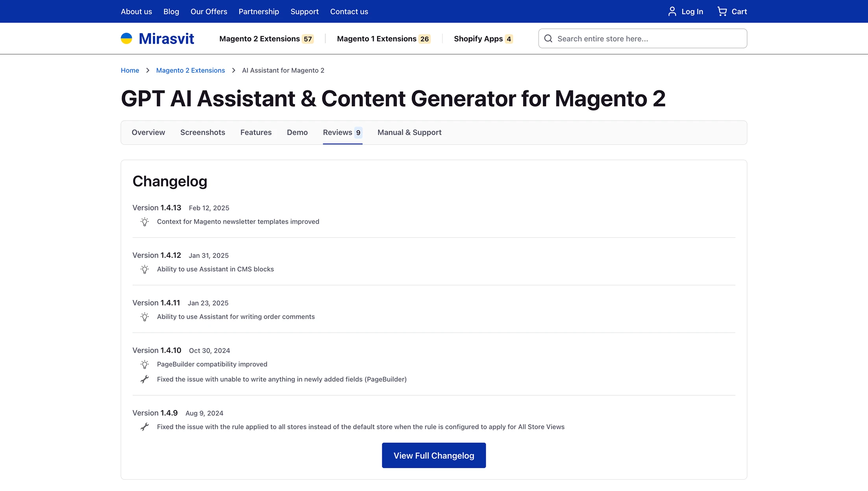Screen dimensions: 868x491
Task: Click the search magnifier icon
Action: click(548, 38)
